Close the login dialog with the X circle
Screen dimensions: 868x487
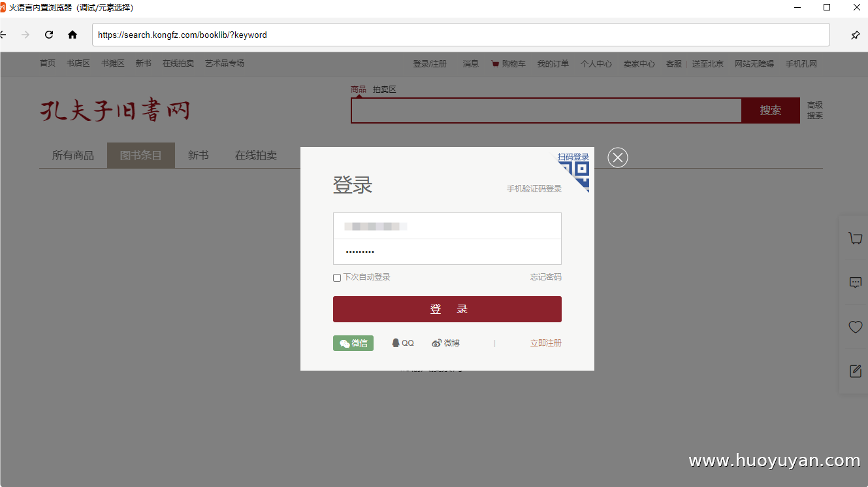pyautogui.click(x=618, y=158)
